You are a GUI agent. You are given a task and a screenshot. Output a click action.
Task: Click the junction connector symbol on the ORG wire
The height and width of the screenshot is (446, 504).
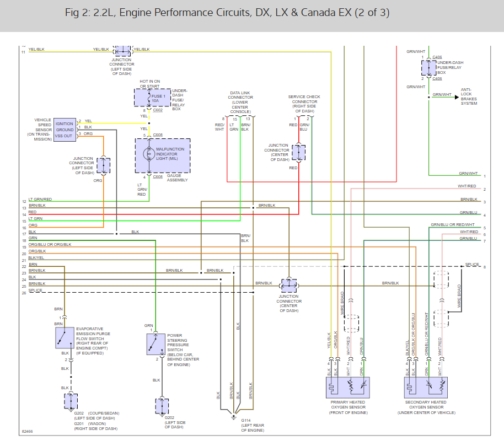click(104, 166)
